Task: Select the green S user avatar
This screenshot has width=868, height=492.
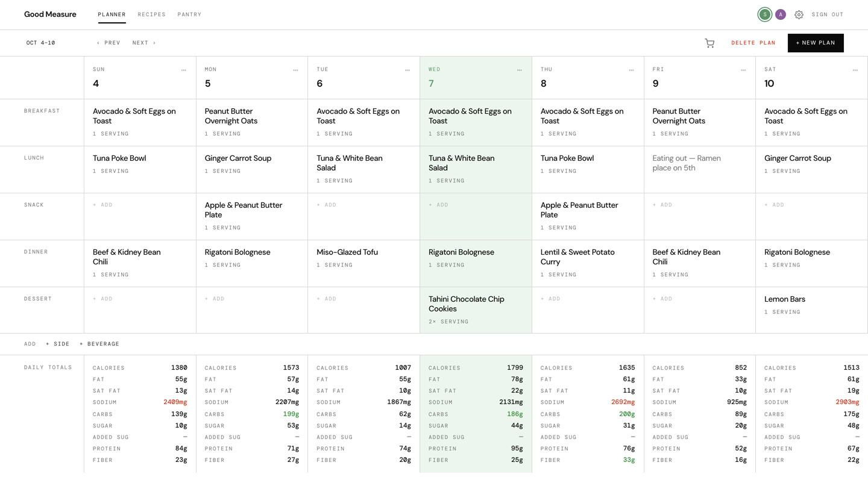Action: tap(765, 14)
